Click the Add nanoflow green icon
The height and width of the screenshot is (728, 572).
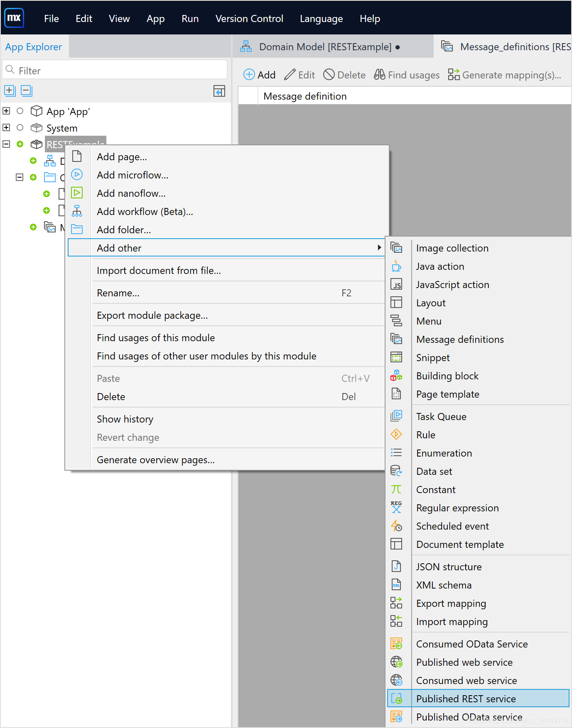pos(77,193)
